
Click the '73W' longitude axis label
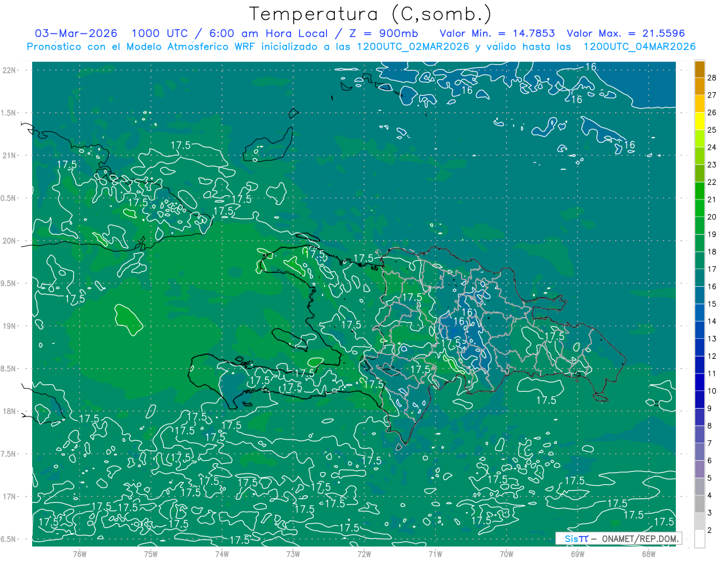tap(292, 554)
